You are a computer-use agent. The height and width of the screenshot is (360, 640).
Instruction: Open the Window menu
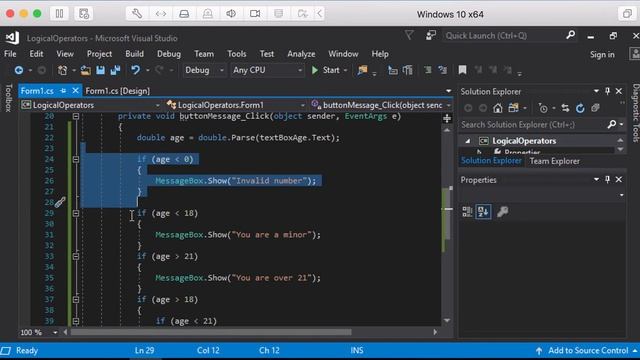pyautogui.click(x=343, y=54)
